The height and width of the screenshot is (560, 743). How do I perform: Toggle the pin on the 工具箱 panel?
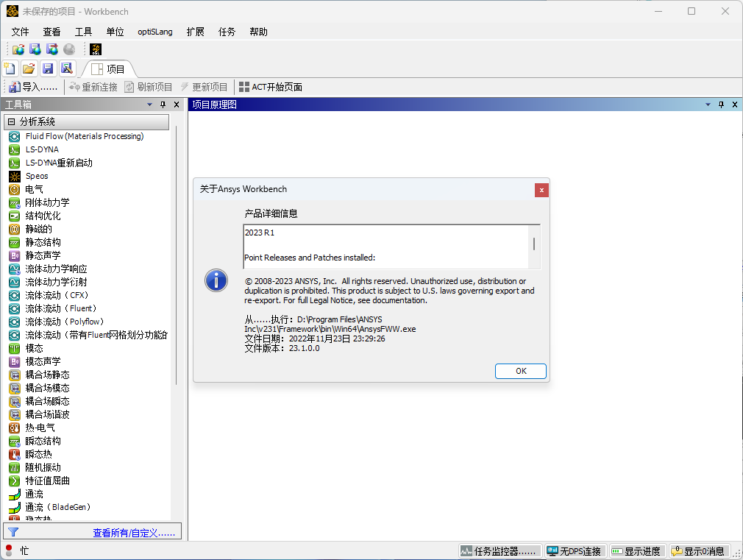(163, 104)
